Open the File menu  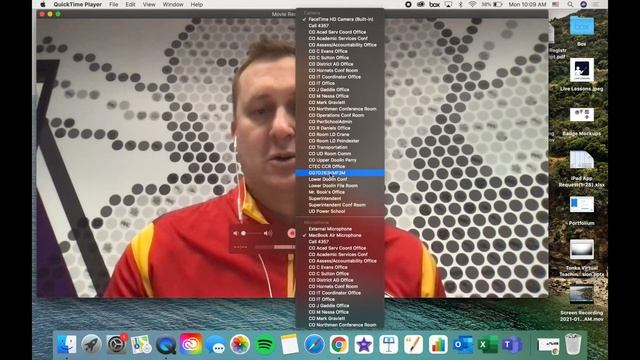[x=113, y=4]
